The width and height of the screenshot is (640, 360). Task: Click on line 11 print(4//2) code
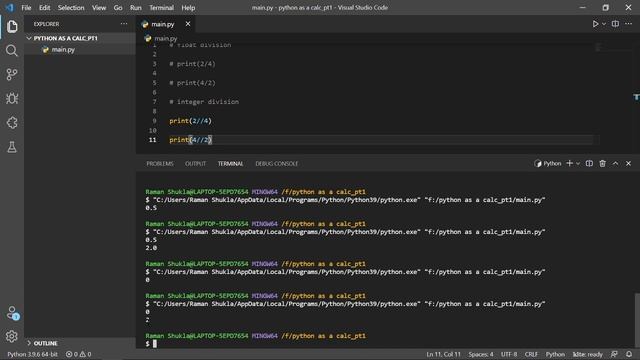(x=190, y=140)
